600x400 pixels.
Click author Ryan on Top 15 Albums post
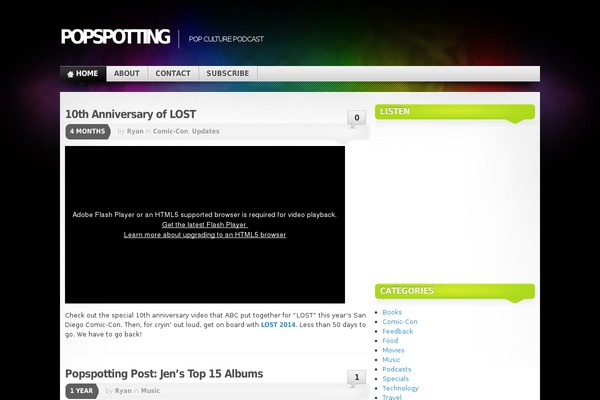point(123,391)
